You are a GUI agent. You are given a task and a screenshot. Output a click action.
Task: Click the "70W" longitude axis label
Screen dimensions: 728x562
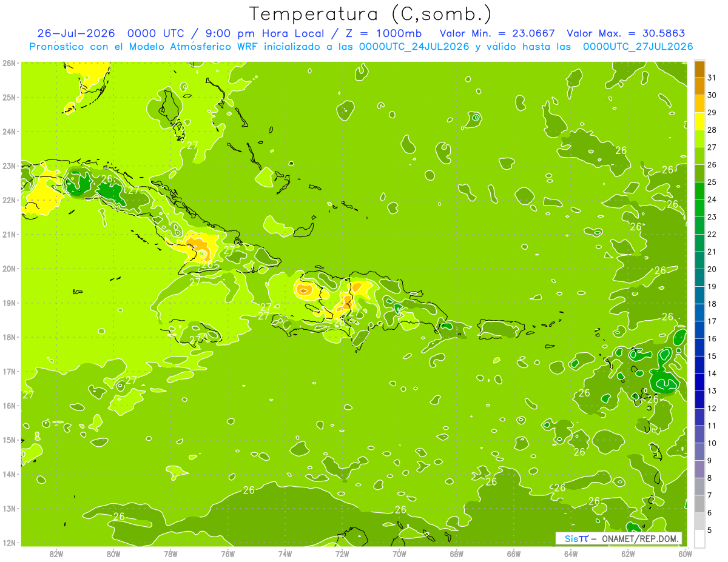[x=399, y=554]
